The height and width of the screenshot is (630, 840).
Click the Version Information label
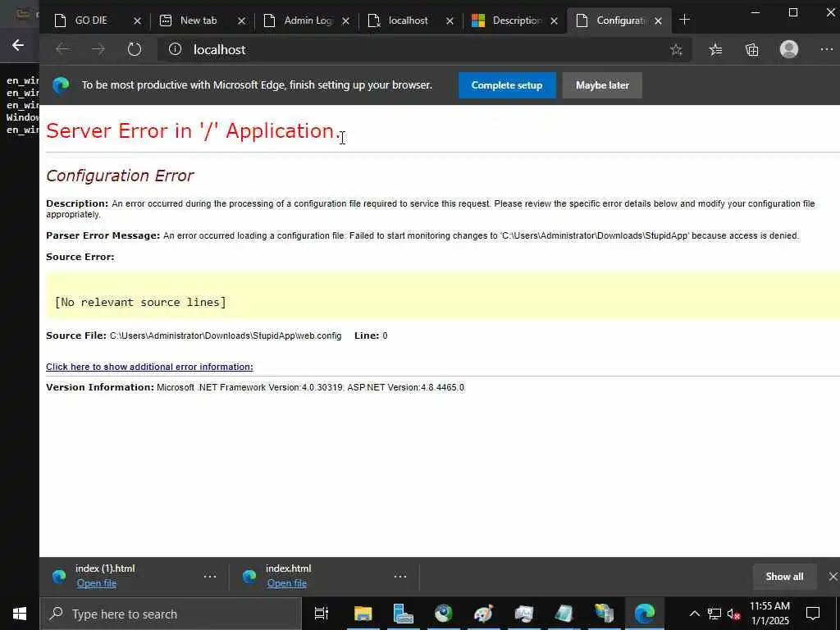coord(100,387)
